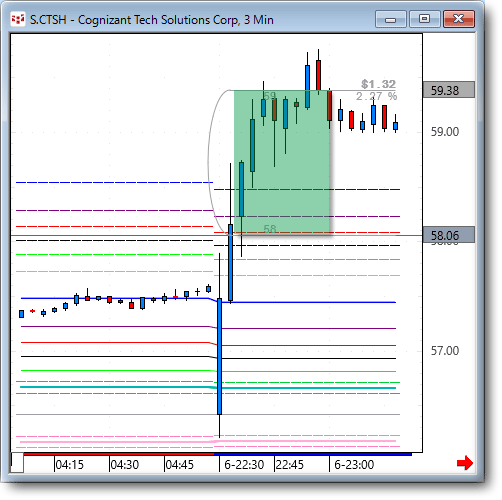Click the green shaded measurement region
502x500 pixels.
pyautogui.click(x=282, y=162)
